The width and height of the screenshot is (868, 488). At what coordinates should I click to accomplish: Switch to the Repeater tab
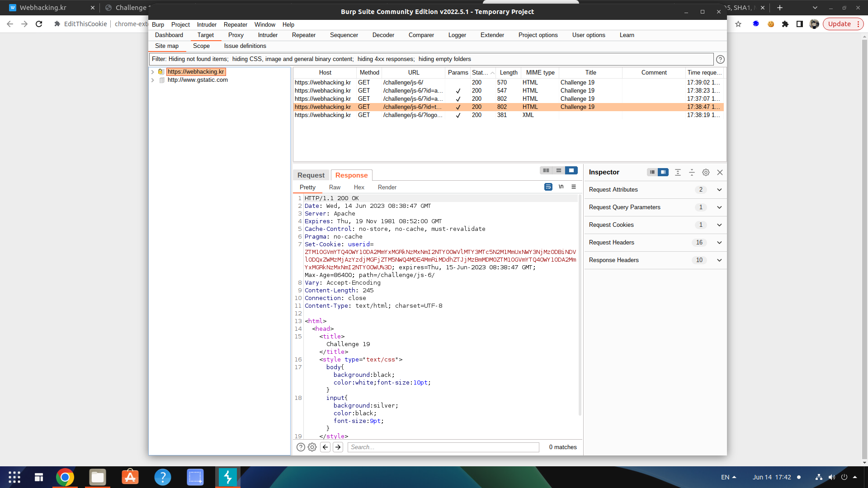pos(303,35)
